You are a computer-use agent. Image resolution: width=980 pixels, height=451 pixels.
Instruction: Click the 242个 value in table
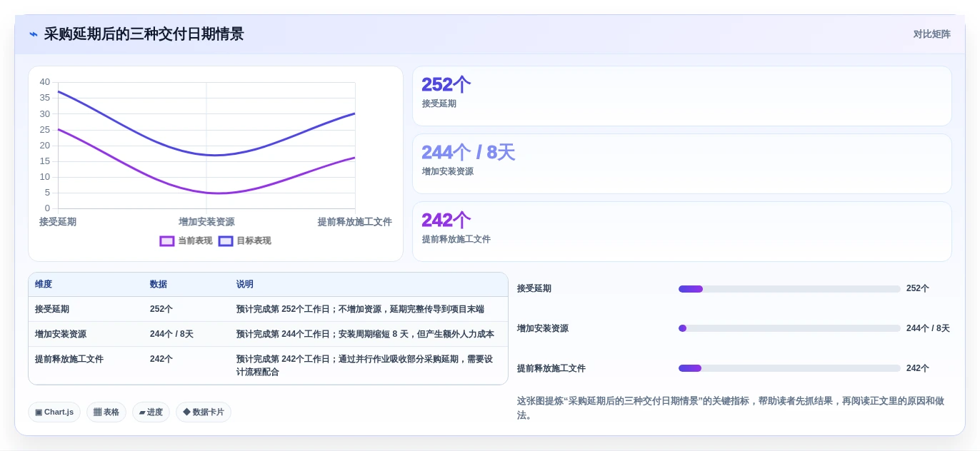(x=161, y=359)
